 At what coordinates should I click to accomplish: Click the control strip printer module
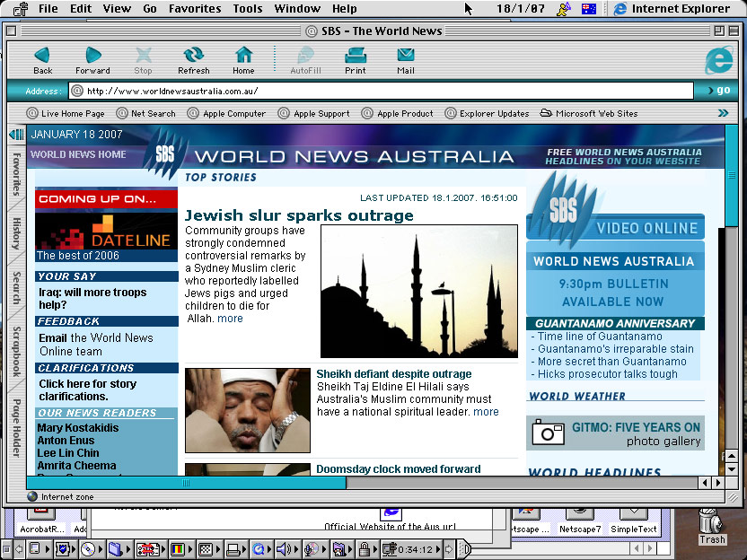[x=236, y=549]
